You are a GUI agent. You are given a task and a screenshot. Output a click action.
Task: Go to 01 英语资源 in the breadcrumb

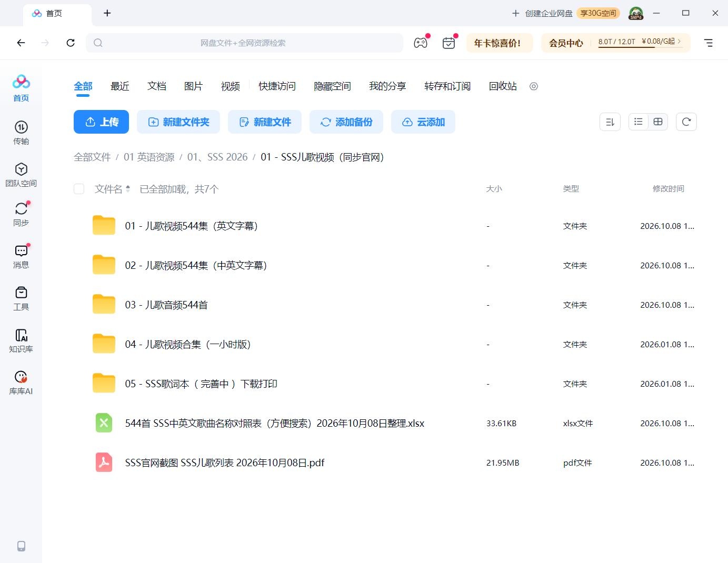[x=149, y=157]
